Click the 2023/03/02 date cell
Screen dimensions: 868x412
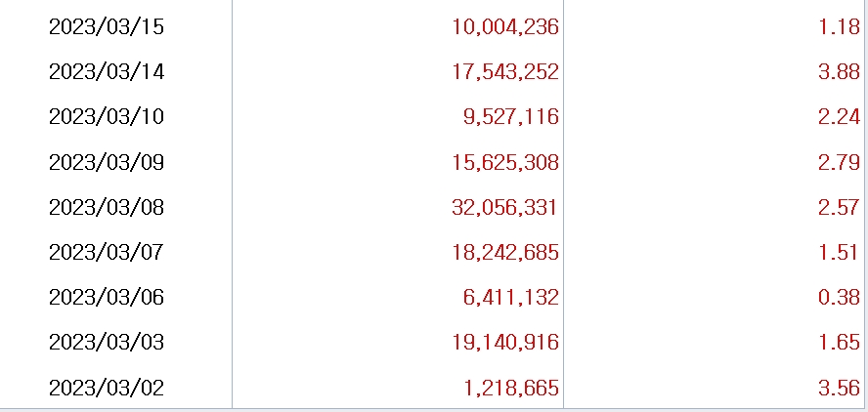coord(107,388)
